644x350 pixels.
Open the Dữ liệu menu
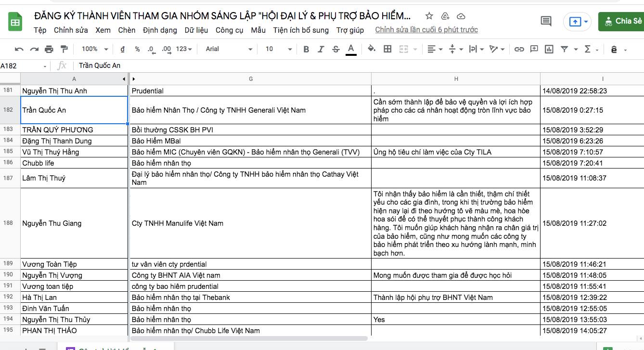pyautogui.click(x=196, y=30)
